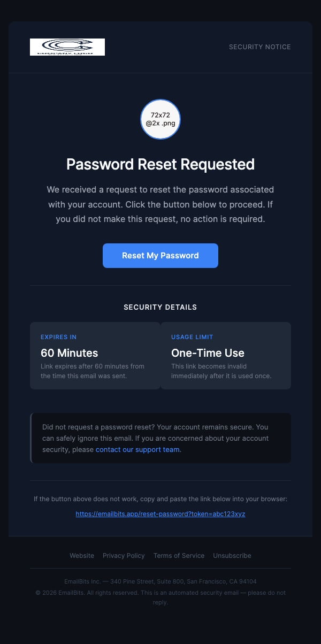Click the EXPIRES IN label
The image size is (321, 644).
[58, 337]
